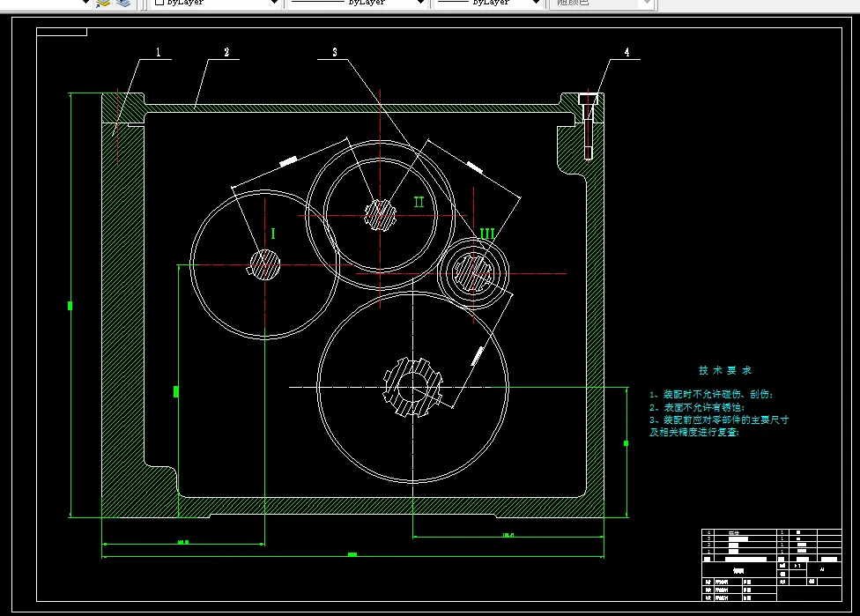Select requirement line 装配时不允许碰伤、刮伤
The image size is (860, 616).
pyautogui.click(x=711, y=395)
